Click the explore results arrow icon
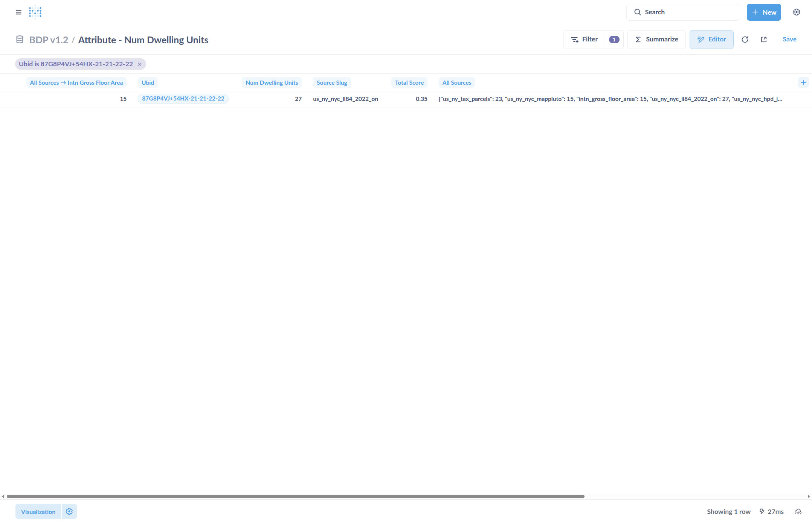Screen dimensions: 812x523 click(x=763, y=40)
